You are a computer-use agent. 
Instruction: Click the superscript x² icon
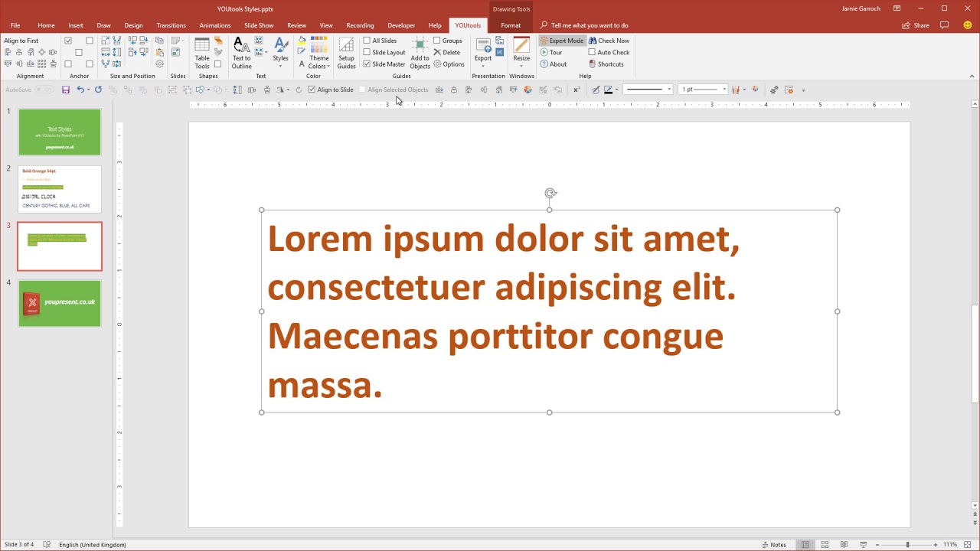pyautogui.click(x=577, y=90)
